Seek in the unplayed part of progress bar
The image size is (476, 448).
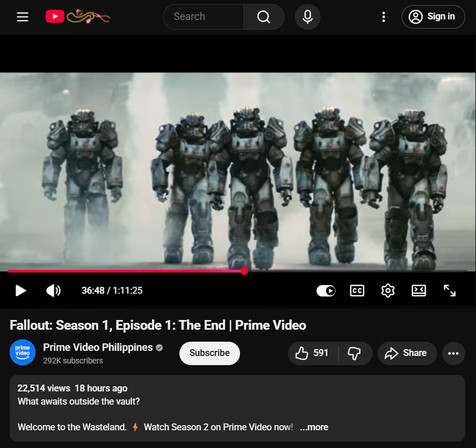point(357,271)
